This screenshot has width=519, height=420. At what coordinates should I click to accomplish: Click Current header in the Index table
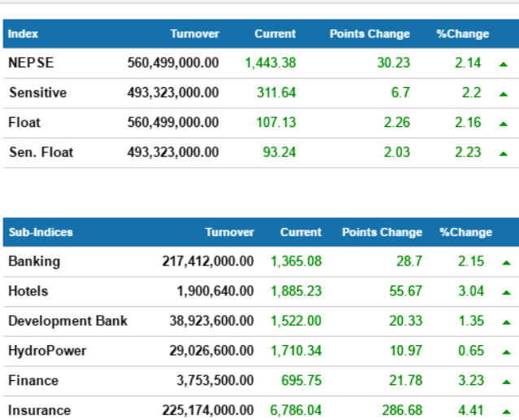(275, 34)
